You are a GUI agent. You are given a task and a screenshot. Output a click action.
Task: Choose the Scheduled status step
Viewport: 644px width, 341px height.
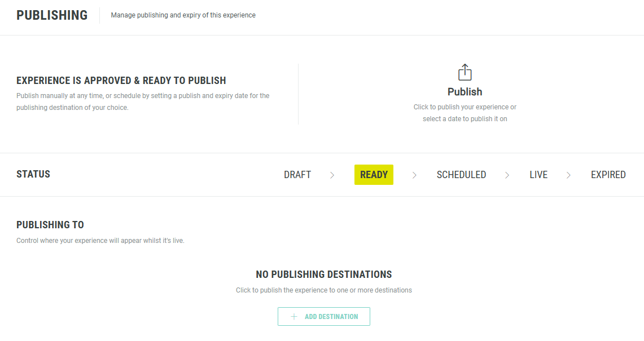tap(461, 175)
